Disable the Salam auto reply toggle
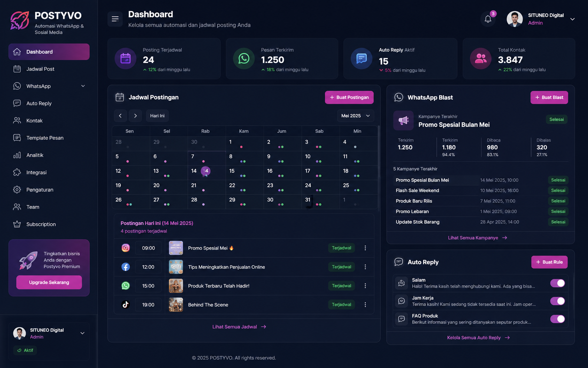Viewport: 588px width, 368px height. pyautogui.click(x=557, y=283)
